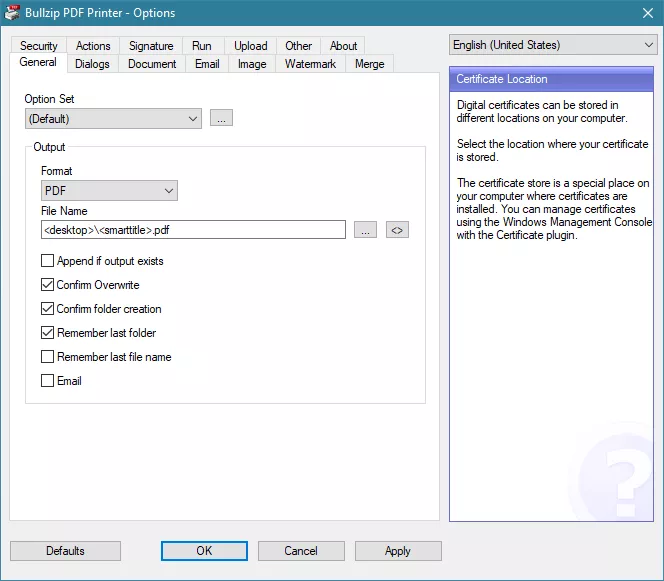Screen dimensions: 664x581
Task: Open the Actions tab
Action: click(x=93, y=46)
